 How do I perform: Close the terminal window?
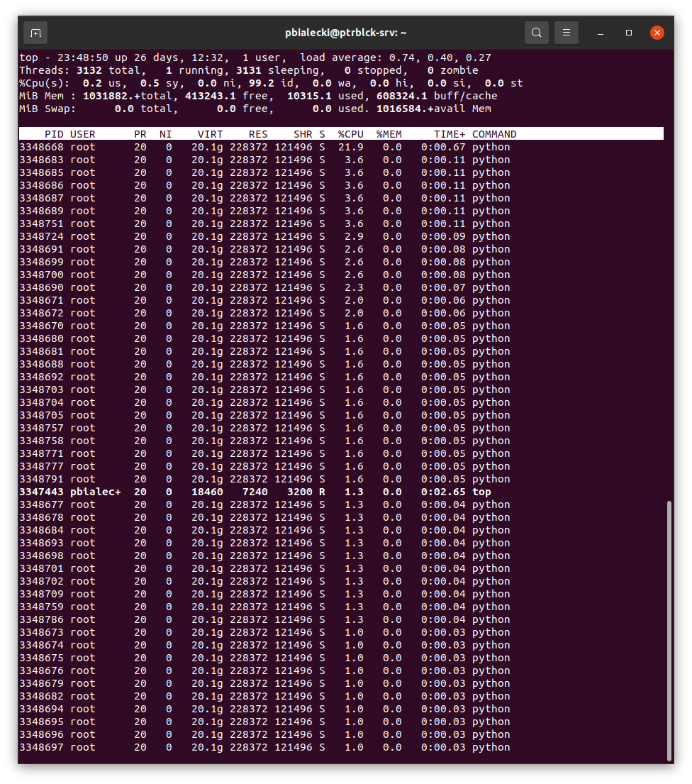coord(657,33)
